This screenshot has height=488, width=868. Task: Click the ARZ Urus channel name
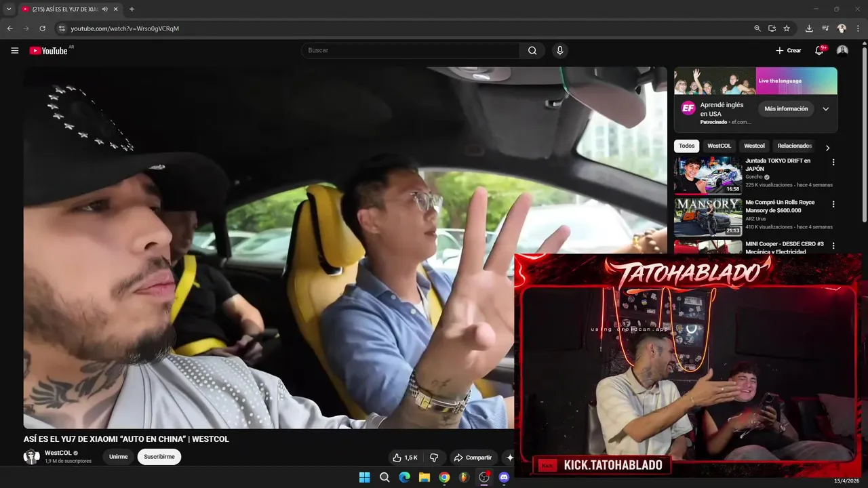pos(756,218)
